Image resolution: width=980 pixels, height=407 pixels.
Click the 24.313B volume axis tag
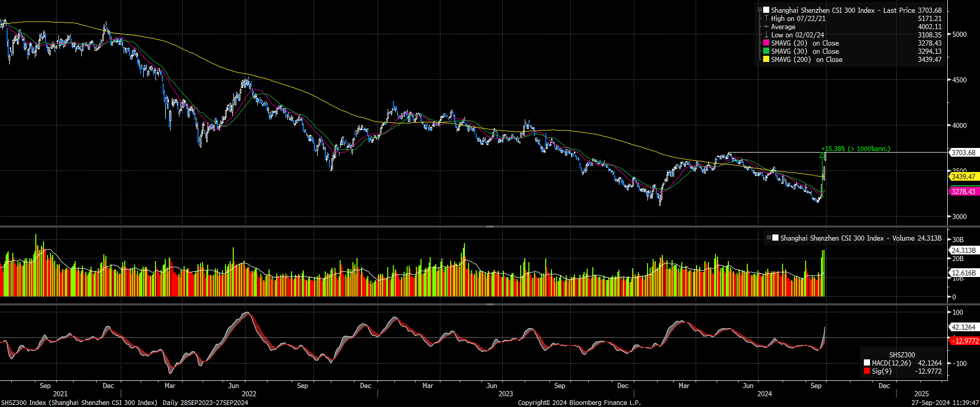point(963,250)
